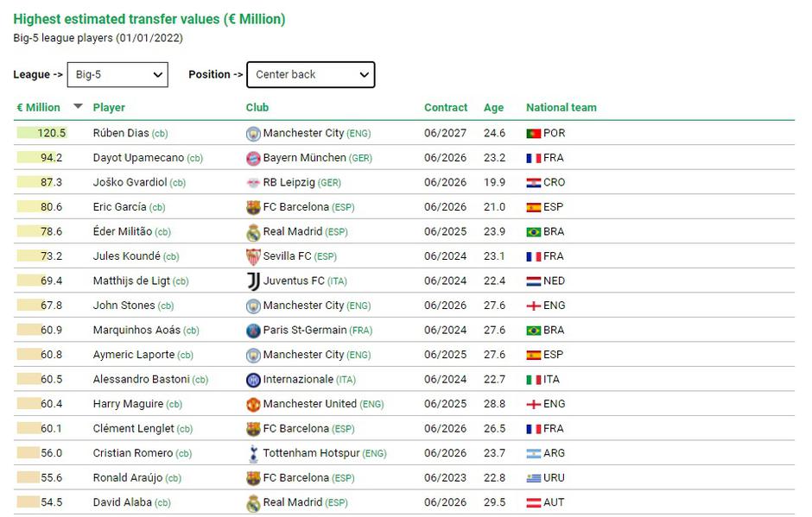Open Rúben Dias player link
The image size is (812, 517).
121,134
